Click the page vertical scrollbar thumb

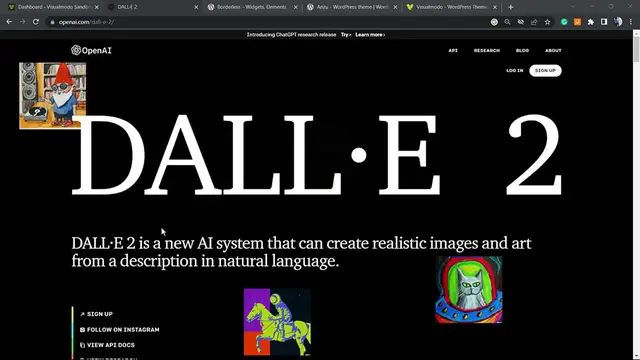[x=636, y=50]
